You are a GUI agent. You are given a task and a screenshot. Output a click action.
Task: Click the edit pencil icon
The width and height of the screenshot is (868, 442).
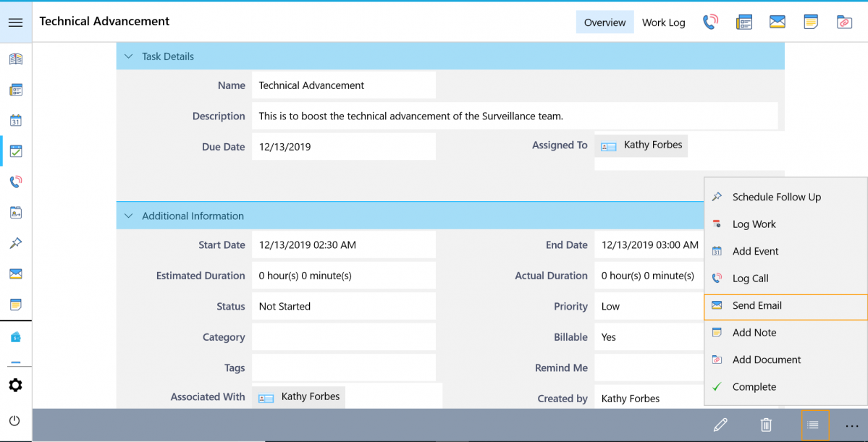720,425
